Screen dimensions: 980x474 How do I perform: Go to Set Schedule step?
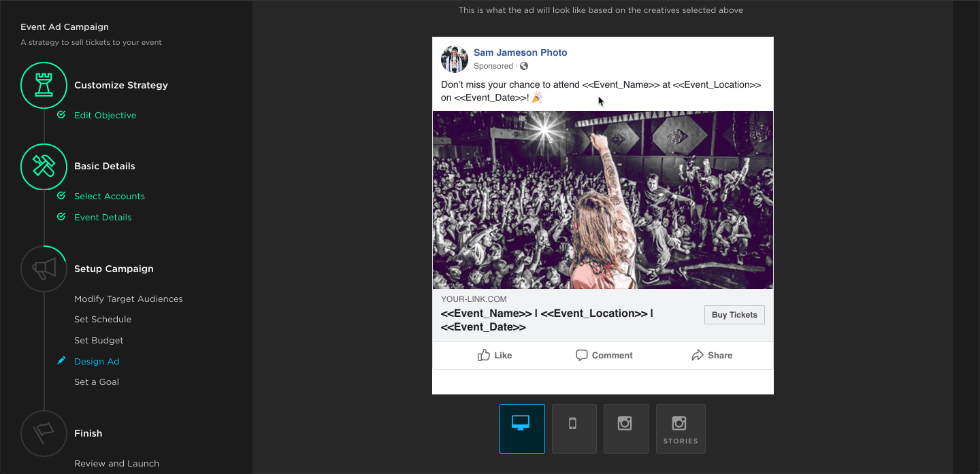[103, 319]
